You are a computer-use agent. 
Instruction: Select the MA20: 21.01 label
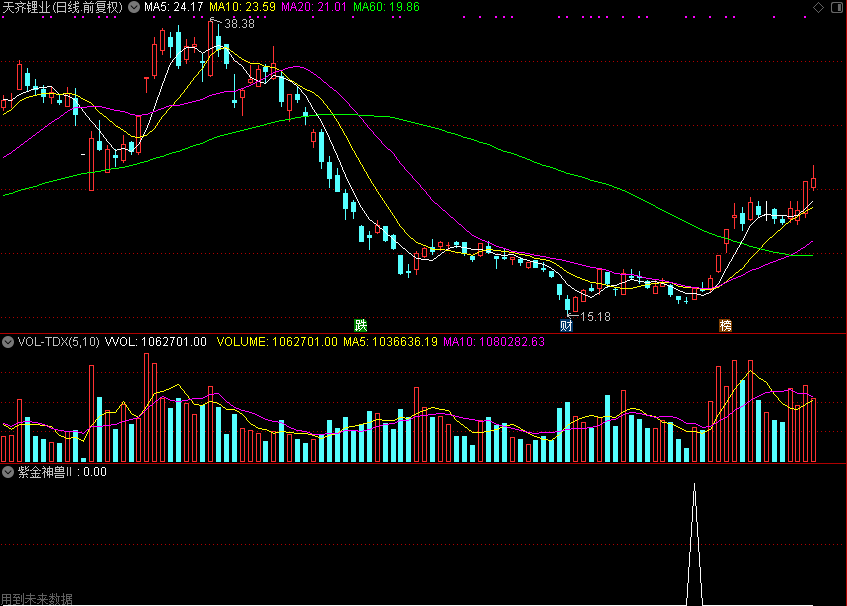pyautogui.click(x=314, y=7)
